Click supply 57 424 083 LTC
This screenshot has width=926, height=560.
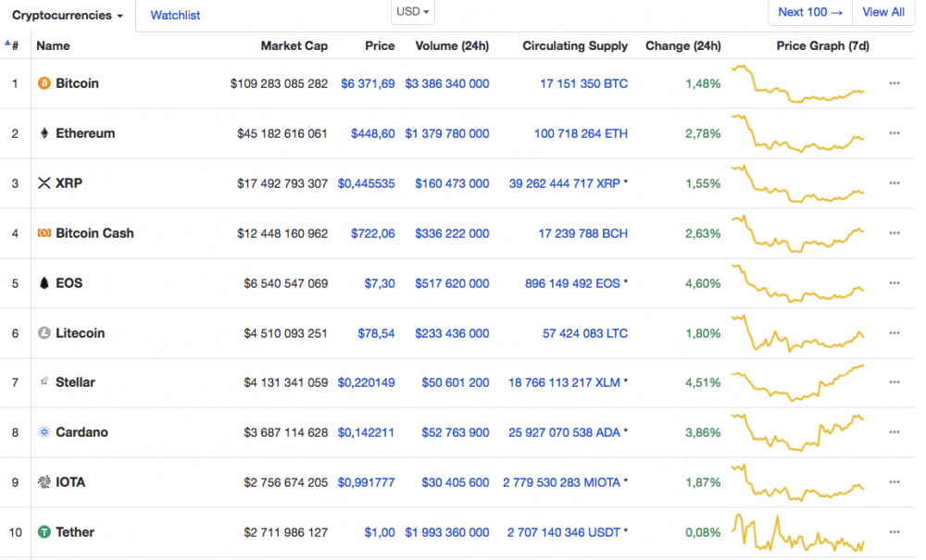tap(584, 333)
